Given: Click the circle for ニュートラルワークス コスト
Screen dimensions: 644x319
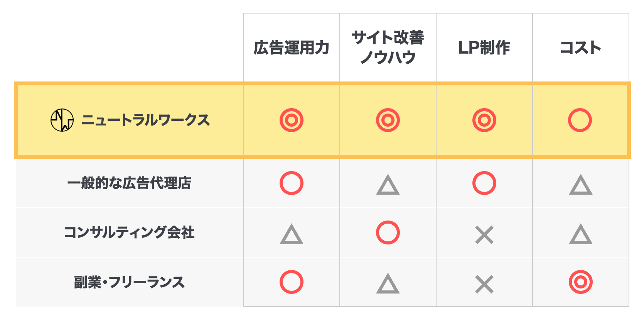Looking at the screenshot, I should tap(580, 120).
